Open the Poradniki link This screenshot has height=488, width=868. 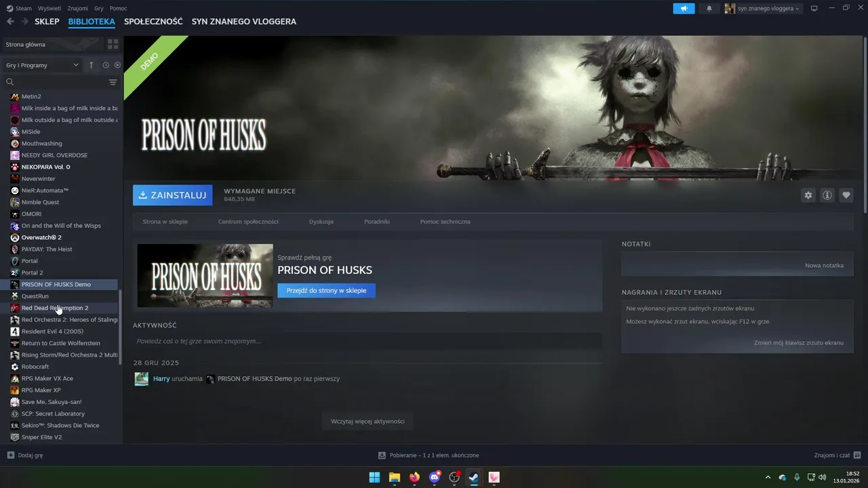376,222
